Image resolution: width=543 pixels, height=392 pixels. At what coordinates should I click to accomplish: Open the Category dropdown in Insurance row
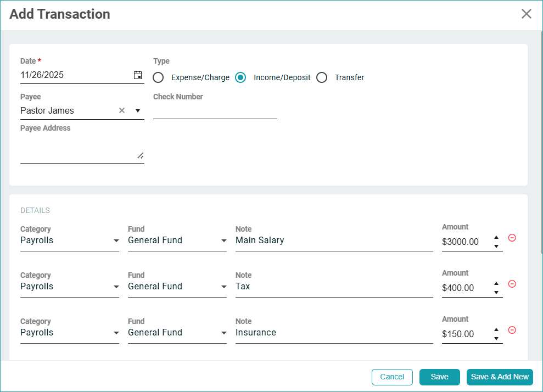(x=116, y=333)
